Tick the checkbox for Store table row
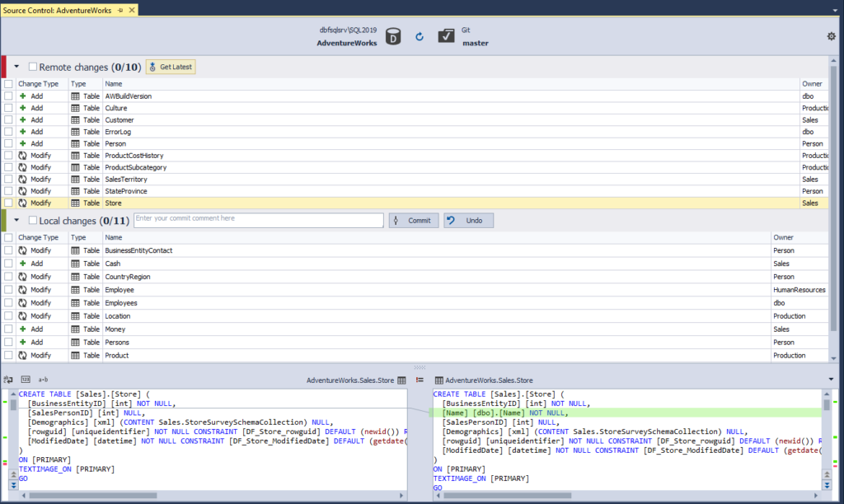Viewport: 844px width, 504px height. pos(8,203)
